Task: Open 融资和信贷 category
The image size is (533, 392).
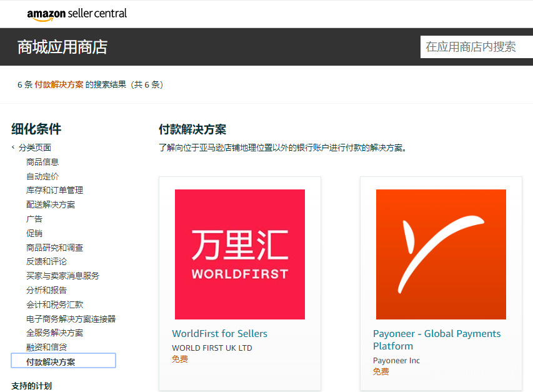Action: (x=47, y=347)
